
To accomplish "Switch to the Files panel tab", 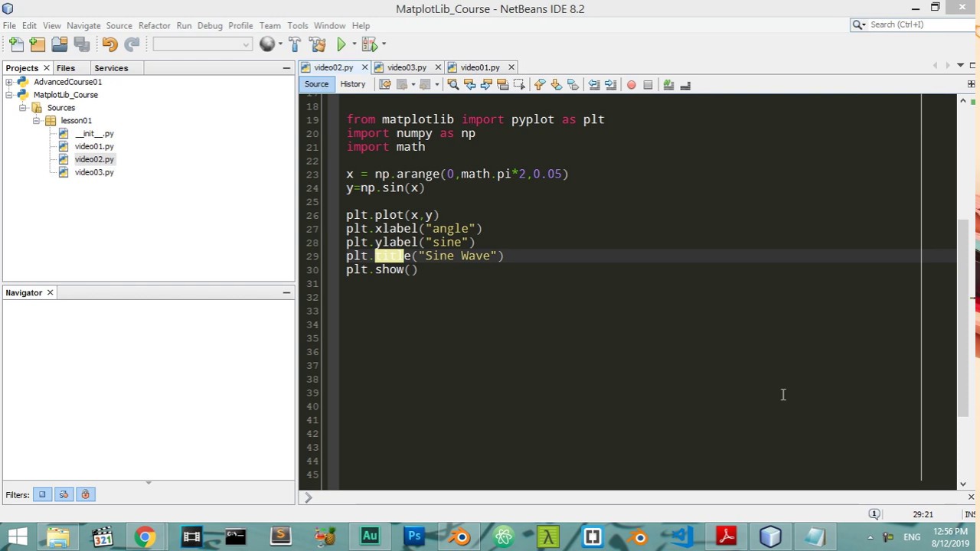I will click(66, 68).
